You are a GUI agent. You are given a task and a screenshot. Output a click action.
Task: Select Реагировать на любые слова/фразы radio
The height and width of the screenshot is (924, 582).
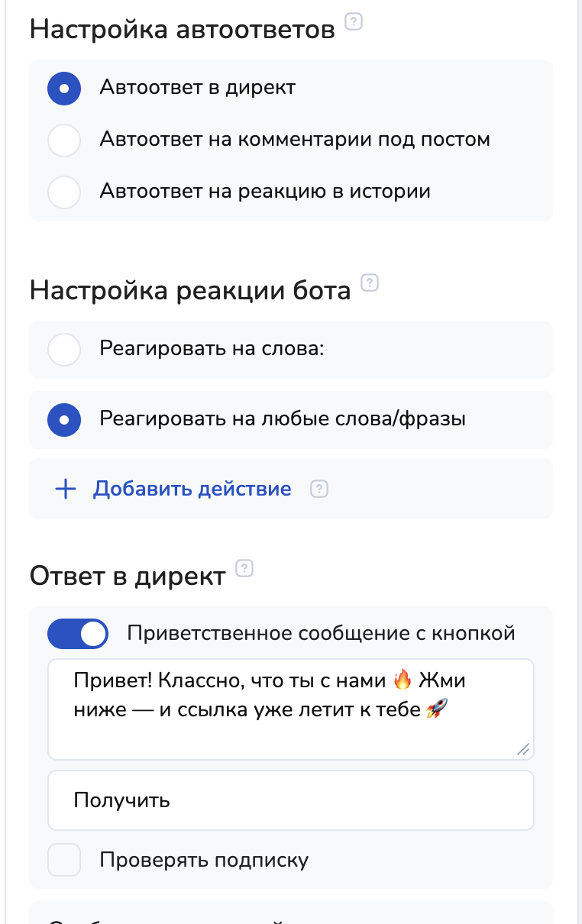pyautogui.click(x=64, y=419)
